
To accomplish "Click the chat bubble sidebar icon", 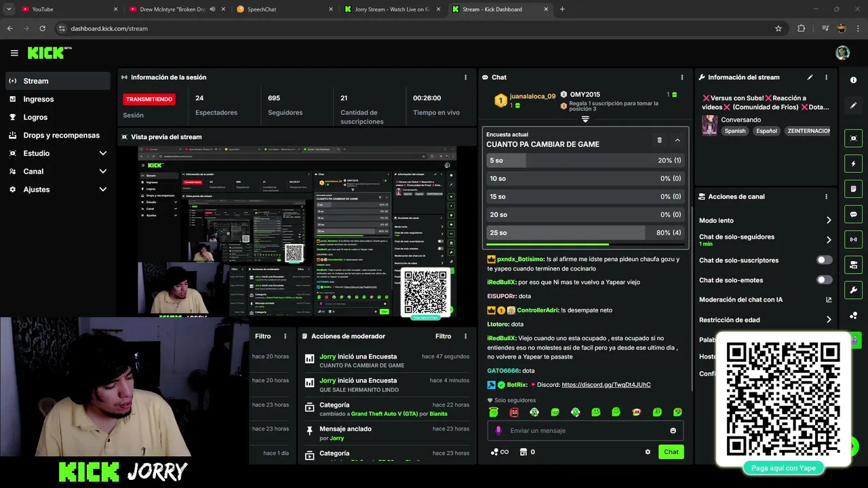I will click(854, 214).
